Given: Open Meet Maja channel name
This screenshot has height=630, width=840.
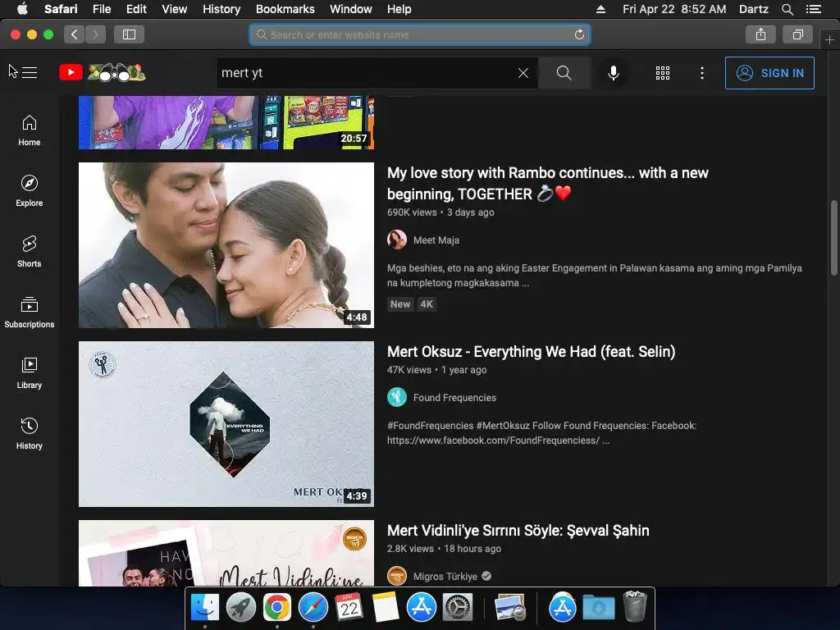Looking at the screenshot, I should pos(436,240).
